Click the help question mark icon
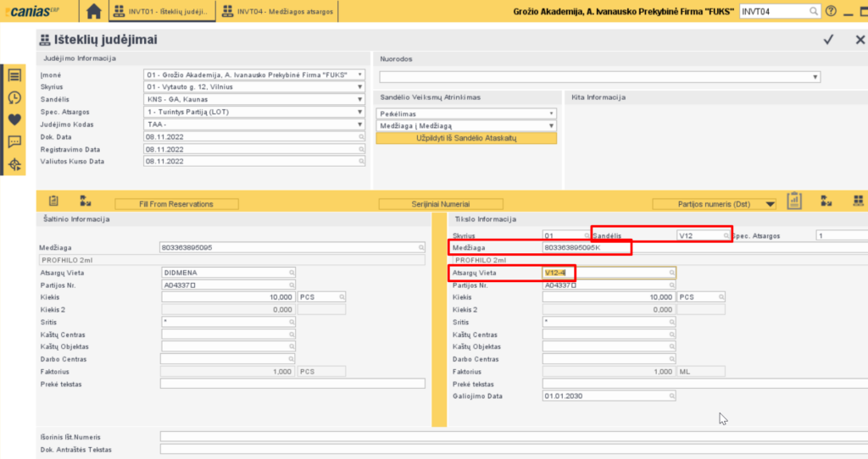 (x=831, y=11)
